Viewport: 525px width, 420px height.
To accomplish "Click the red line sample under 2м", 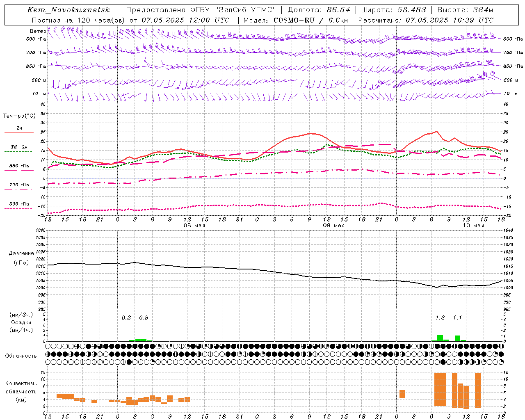I will click(x=19, y=132).
